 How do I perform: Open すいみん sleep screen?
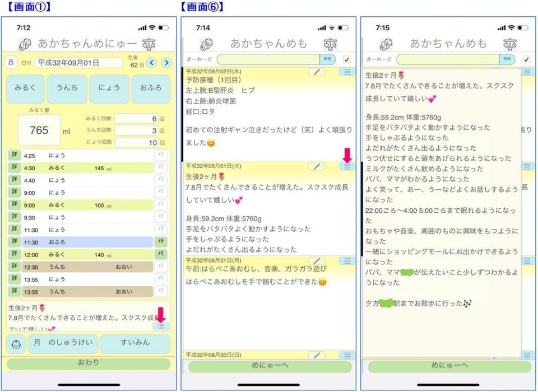(x=135, y=344)
